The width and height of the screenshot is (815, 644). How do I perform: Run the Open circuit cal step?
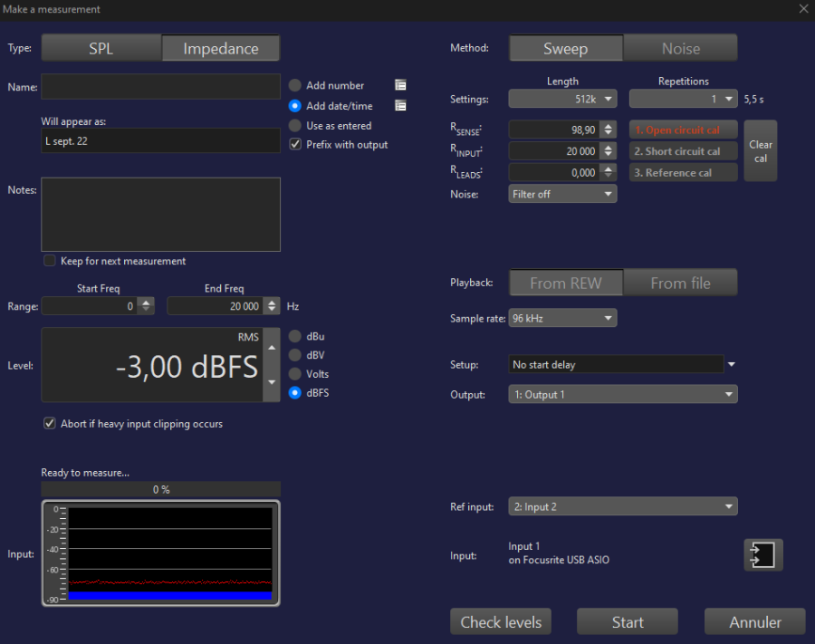pyautogui.click(x=683, y=130)
